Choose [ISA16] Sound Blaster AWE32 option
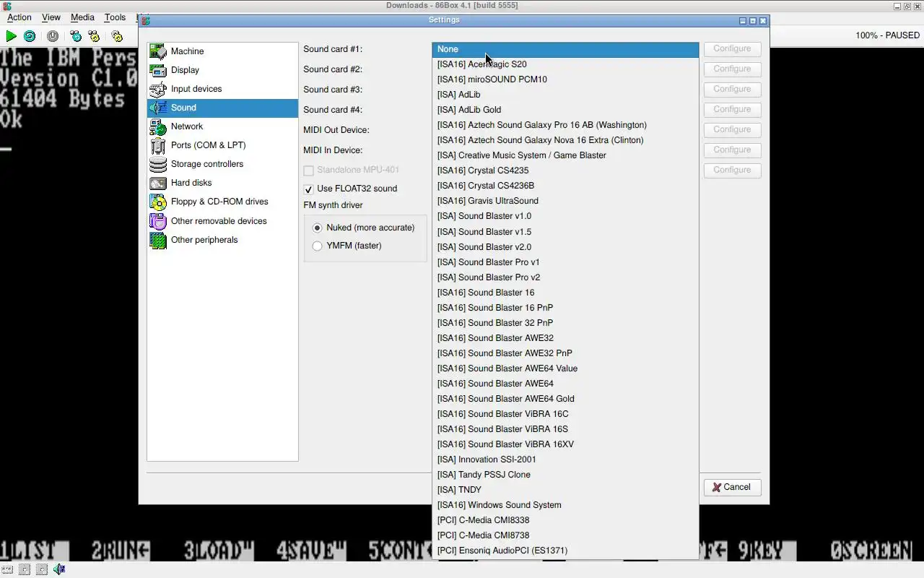Viewport: 924px width, 578px height. (565, 338)
